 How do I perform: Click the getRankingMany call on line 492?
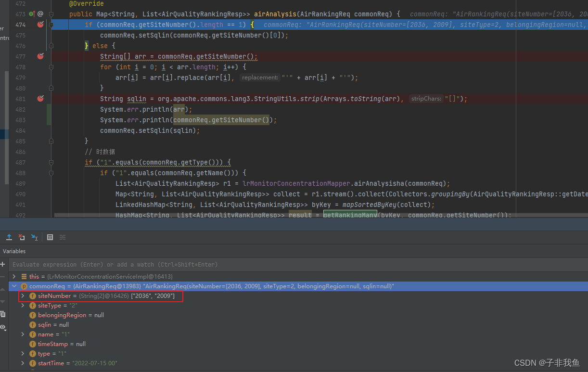click(350, 215)
